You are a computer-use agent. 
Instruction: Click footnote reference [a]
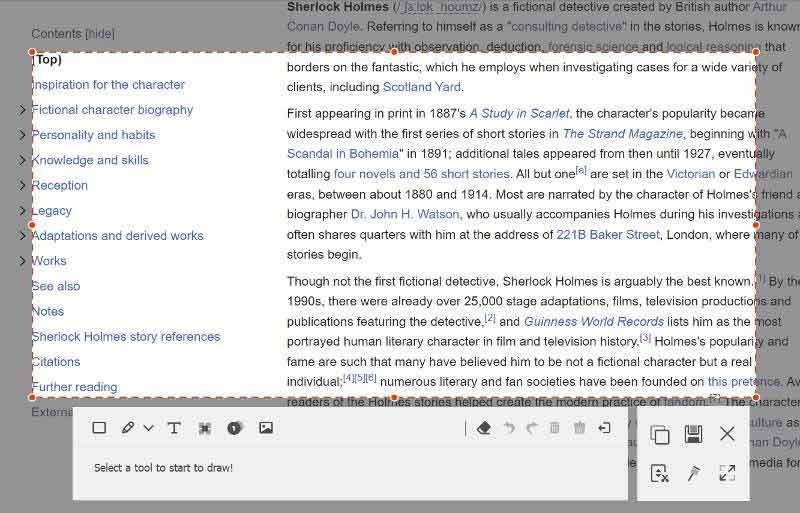pos(581,170)
